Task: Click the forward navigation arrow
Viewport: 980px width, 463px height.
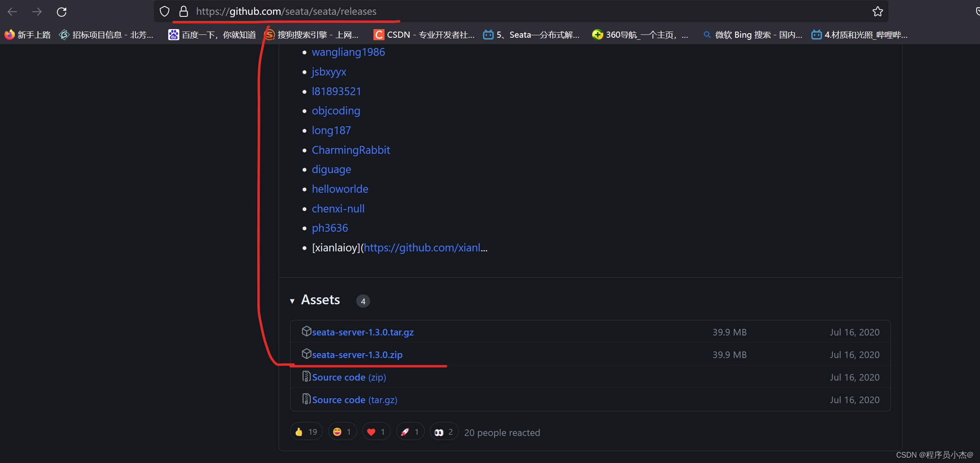Action: pyautogui.click(x=37, y=12)
